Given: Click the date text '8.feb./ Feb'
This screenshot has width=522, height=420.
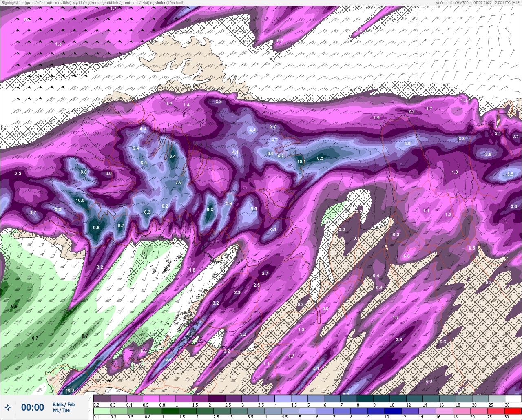Looking at the screenshot, I should pyautogui.click(x=64, y=404).
